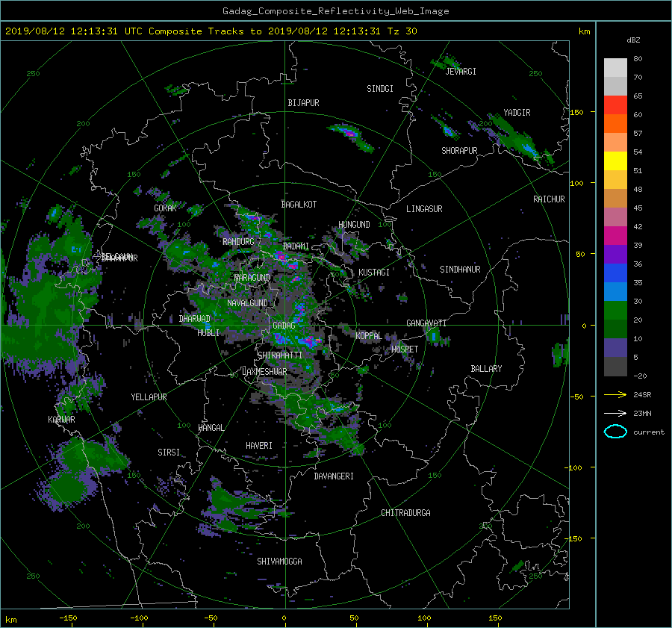Click the yellow 24SR arrow legend icon

615,394
